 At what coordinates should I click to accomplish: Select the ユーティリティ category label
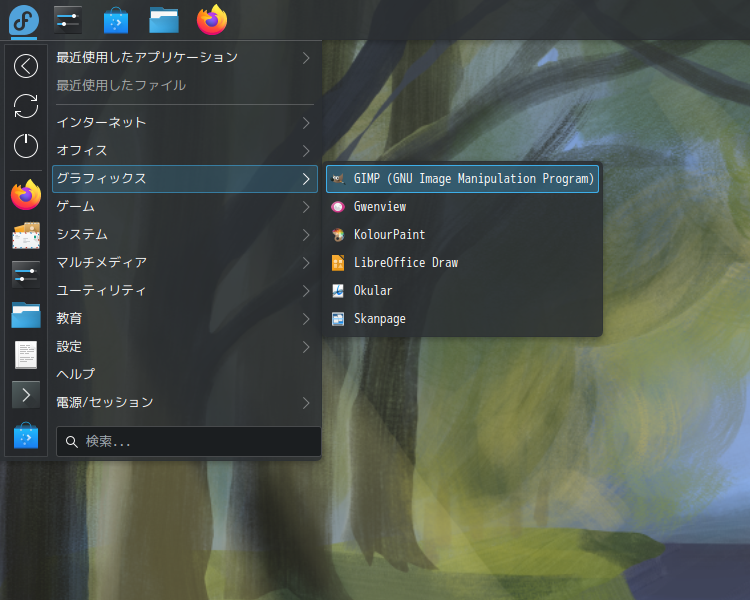click(x=101, y=290)
